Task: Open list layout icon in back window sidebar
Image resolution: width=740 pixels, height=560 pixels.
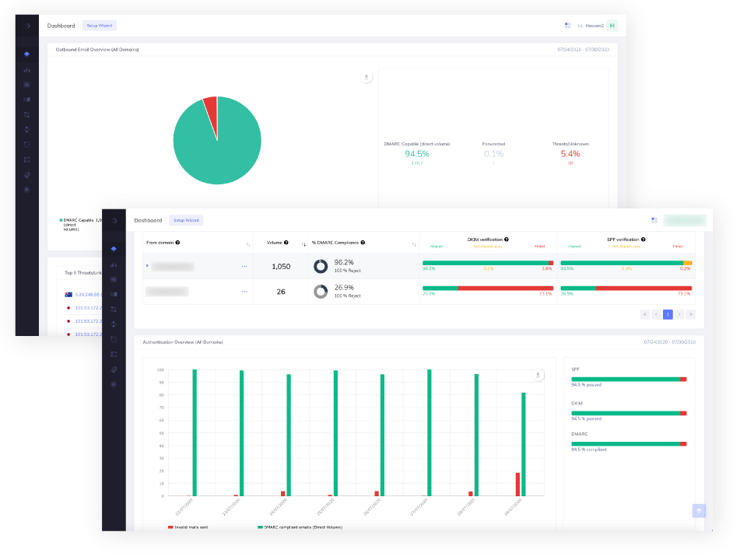Action: [27, 114]
